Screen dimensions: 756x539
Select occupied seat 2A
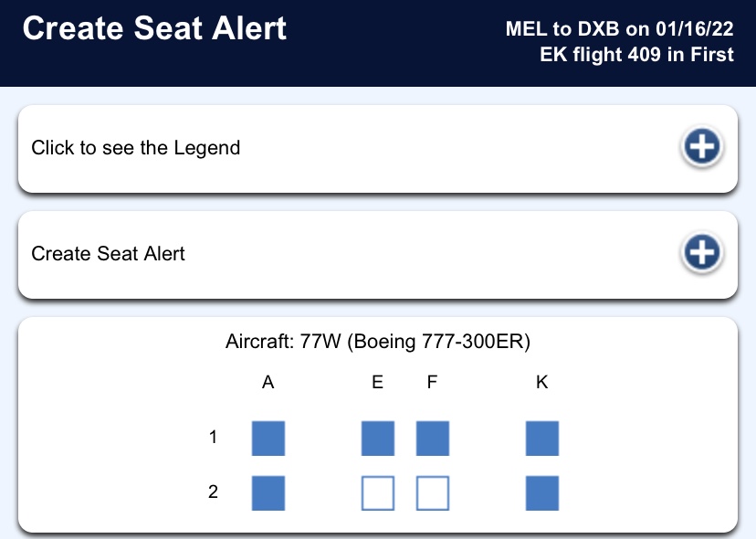coord(268,493)
